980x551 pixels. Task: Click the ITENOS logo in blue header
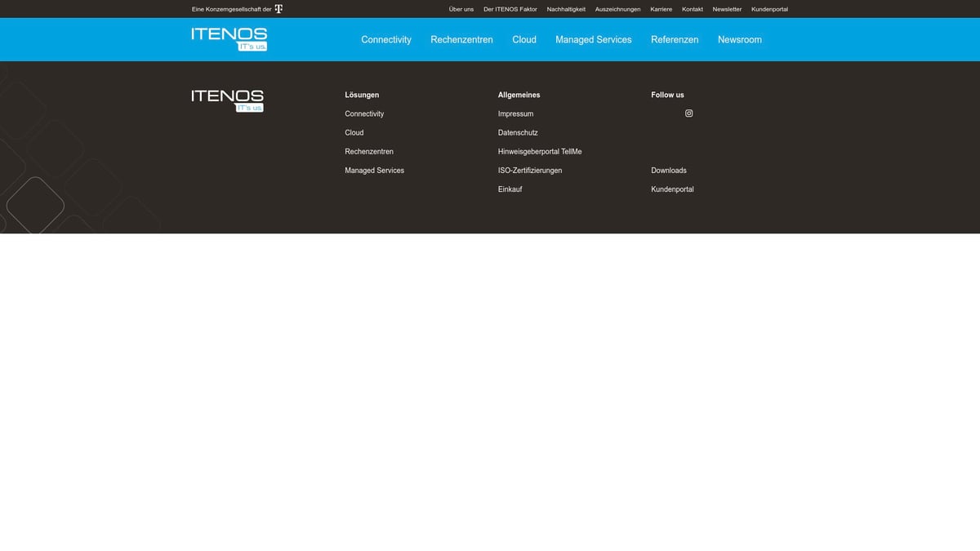tap(229, 39)
